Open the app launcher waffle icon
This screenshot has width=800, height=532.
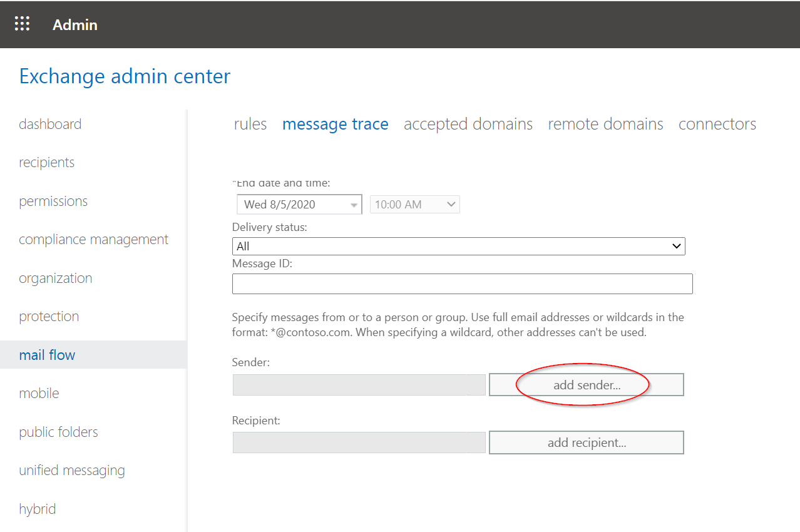click(22, 24)
